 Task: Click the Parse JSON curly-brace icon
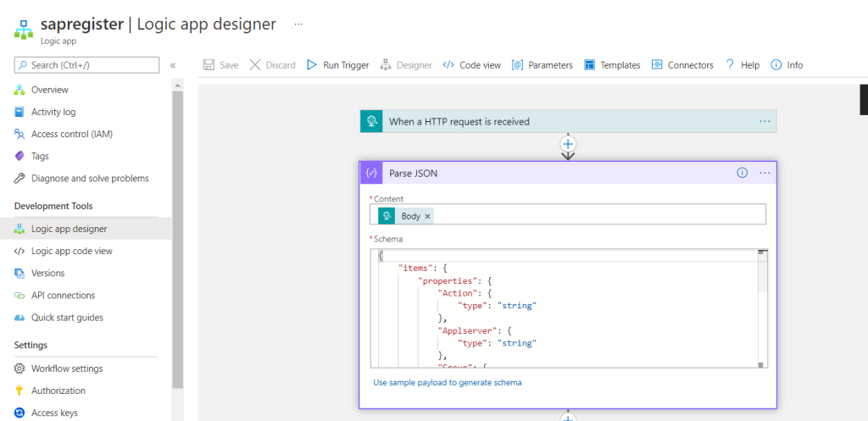tap(371, 173)
